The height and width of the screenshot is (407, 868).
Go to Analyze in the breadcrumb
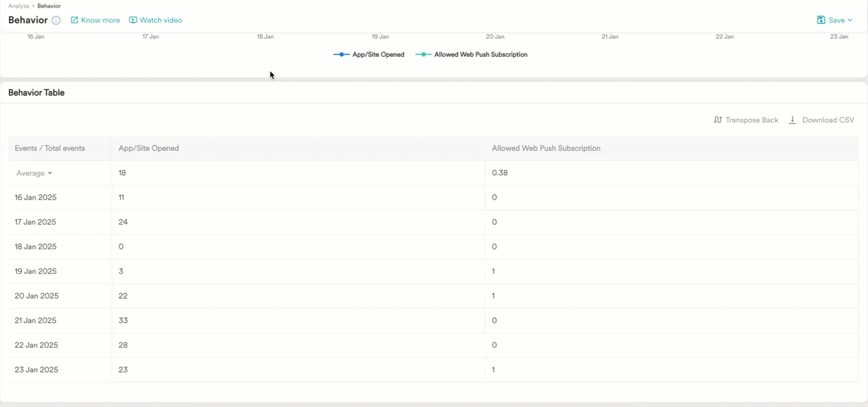point(19,6)
